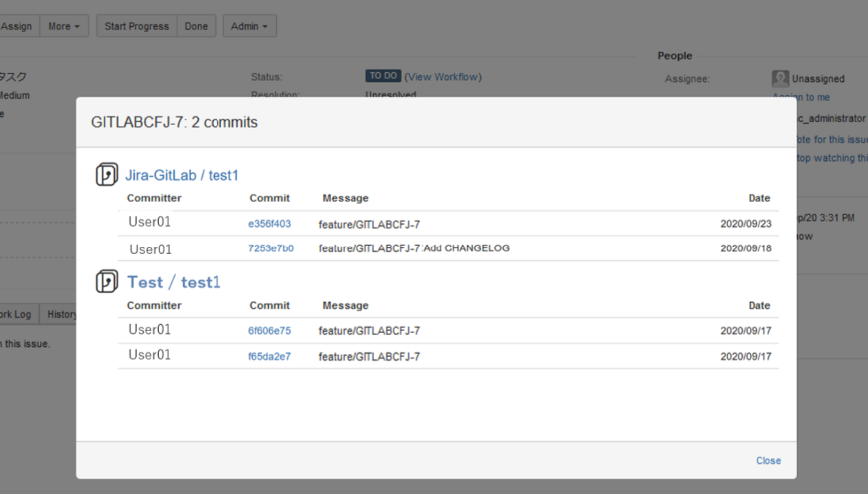Open the View Workflow link

(443, 77)
